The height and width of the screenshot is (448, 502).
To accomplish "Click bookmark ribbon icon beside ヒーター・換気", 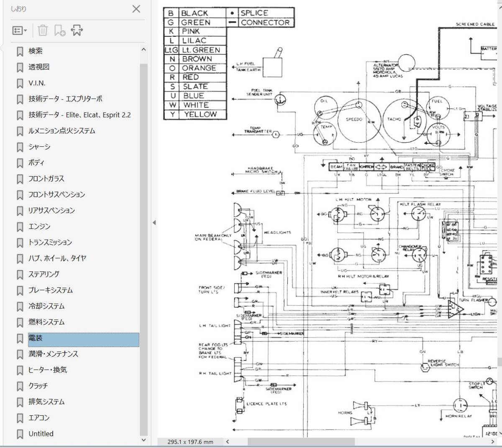I will [x=20, y=371].
